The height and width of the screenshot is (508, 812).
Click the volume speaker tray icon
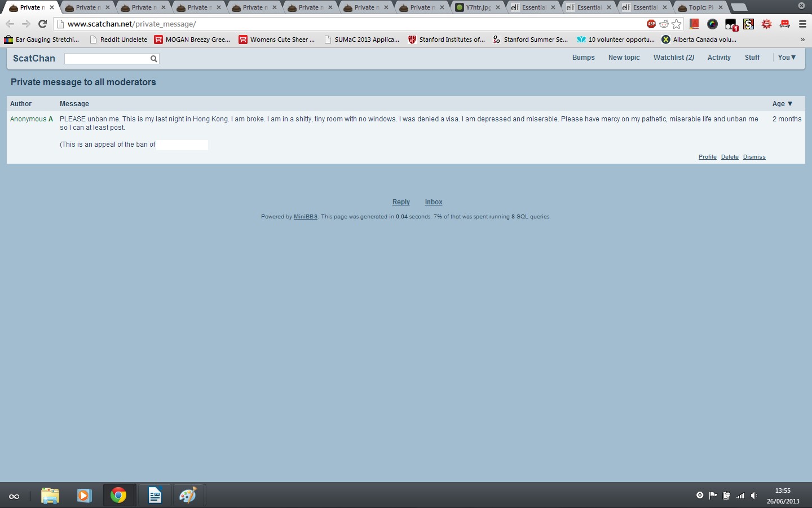tap(754, 496)
